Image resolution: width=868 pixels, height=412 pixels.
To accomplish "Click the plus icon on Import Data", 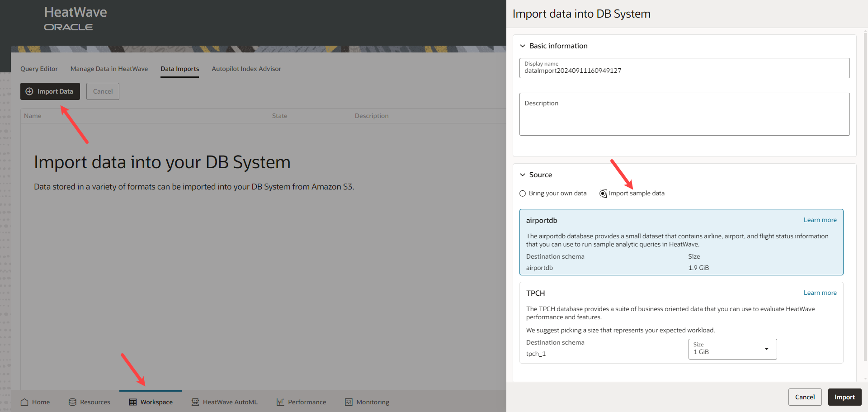I will pyautogui.click(x=29, y=91).
